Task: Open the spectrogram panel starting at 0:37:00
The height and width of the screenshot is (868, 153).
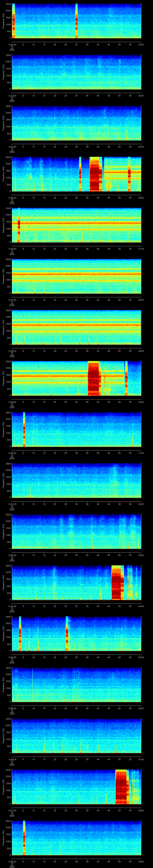Action: click(x=77, y=787)
